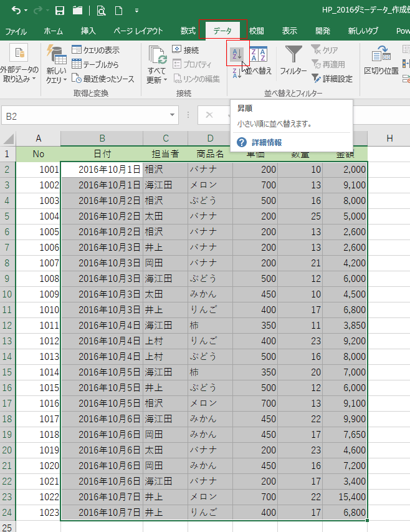Click the 詳細情報 link in tooltip
This screenshot has width=410, height=532.
pyautogui.click(x=266, y=142)
